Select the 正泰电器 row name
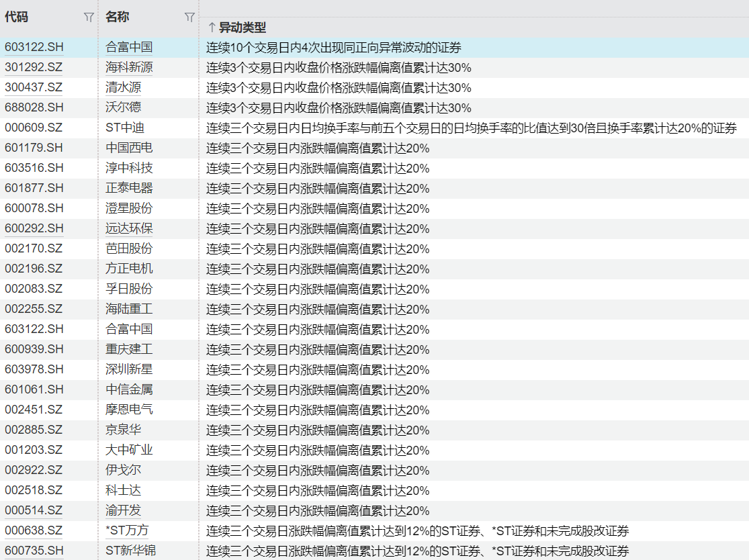 tap(129, 189)
